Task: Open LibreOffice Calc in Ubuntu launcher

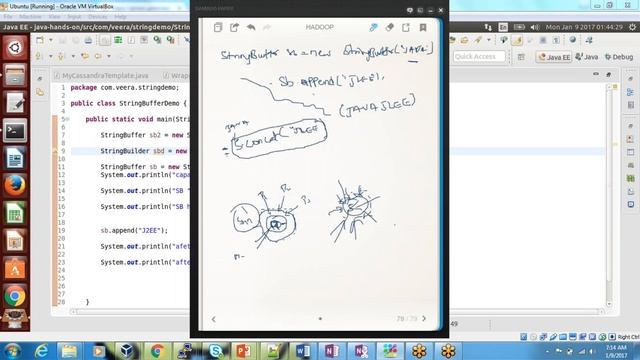Action: coord(15,213)
